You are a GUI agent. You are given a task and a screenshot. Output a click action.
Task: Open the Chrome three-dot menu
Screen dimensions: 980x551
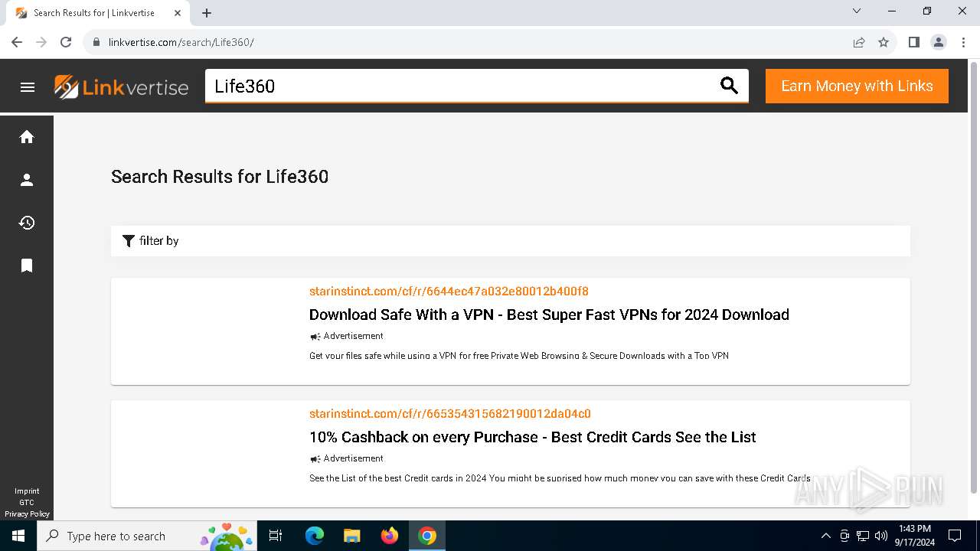point(963,42)
